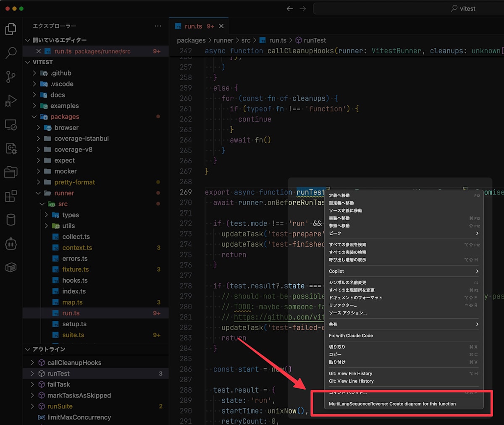Open the Copilot robot face view

pyautogui.click(x=11, y=244)
